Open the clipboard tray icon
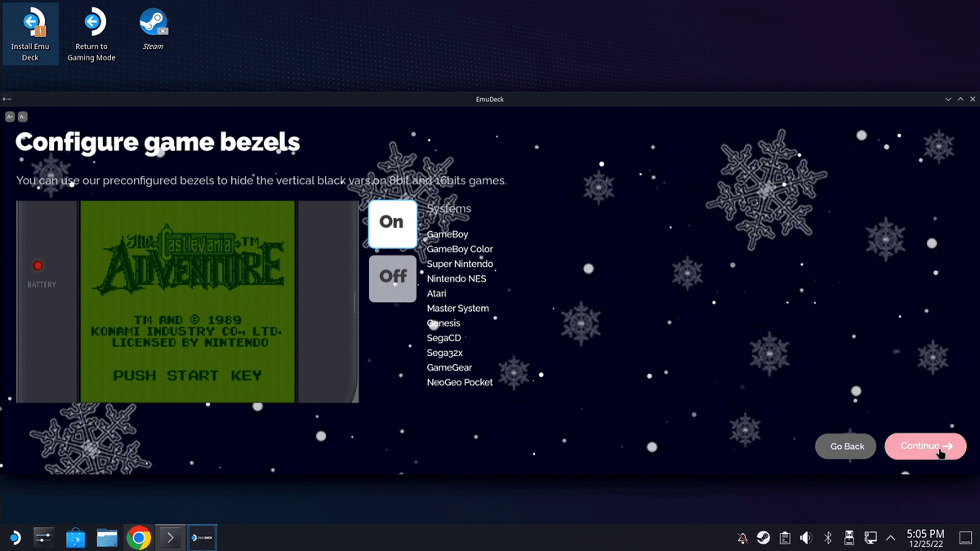This screenshot has width=980, height=551. 785,538
